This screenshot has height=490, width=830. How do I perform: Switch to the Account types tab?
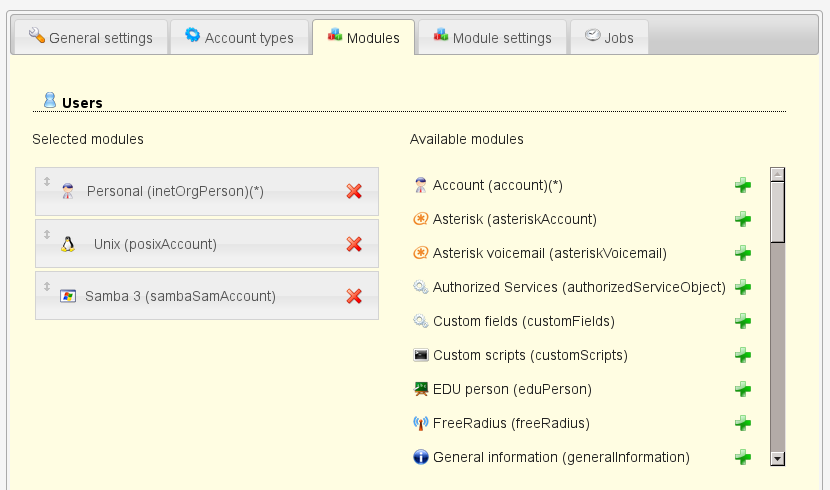(x=239, y=38)
